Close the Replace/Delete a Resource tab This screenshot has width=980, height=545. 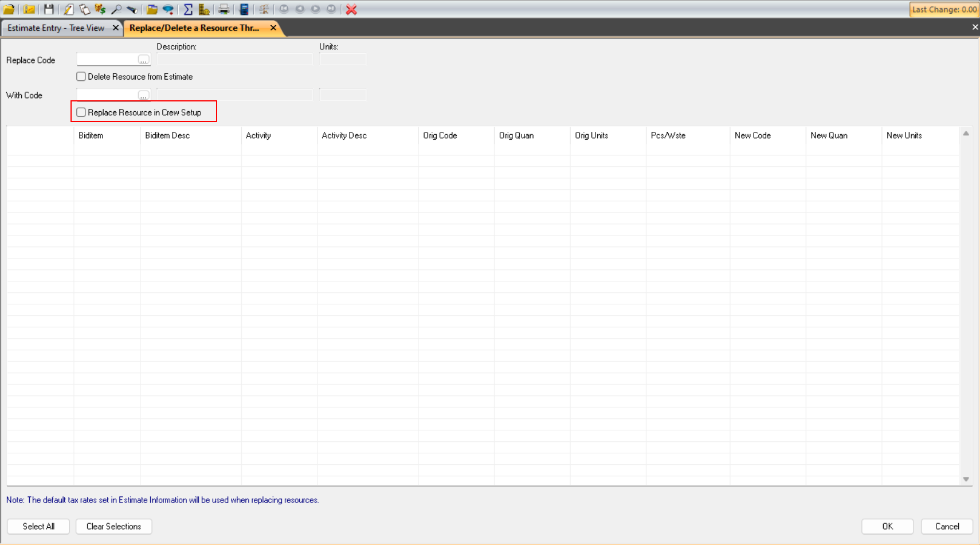point(273,28)
